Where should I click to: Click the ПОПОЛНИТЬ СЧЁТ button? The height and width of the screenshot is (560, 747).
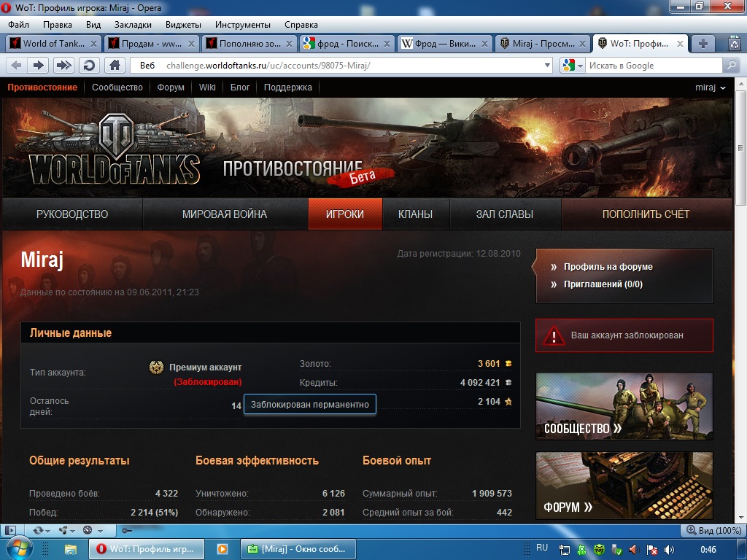coord(646,214)
